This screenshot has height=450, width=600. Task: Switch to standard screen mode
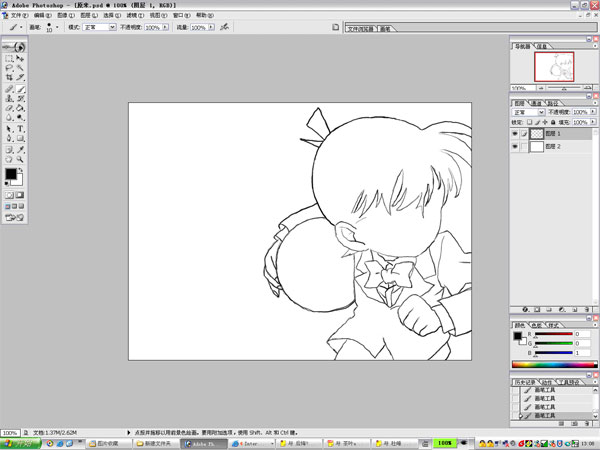tap(8, 206)
